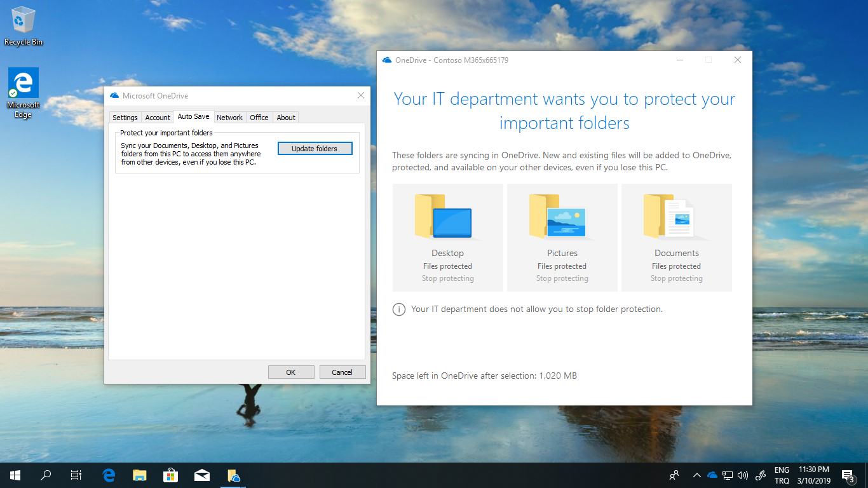The image size is (868, 488).
Task: Click the Update folders button
Action: [315, 149]
